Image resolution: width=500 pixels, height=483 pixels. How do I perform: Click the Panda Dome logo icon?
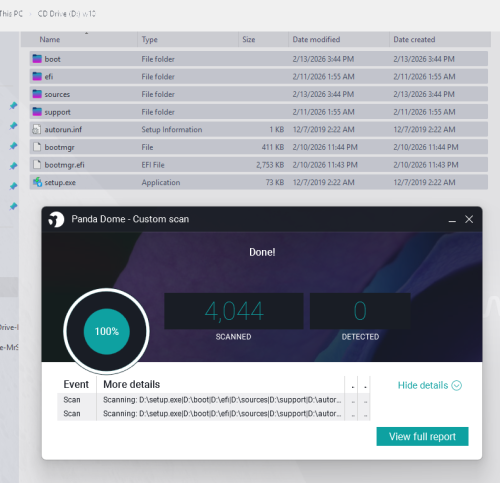coord(56,219)
